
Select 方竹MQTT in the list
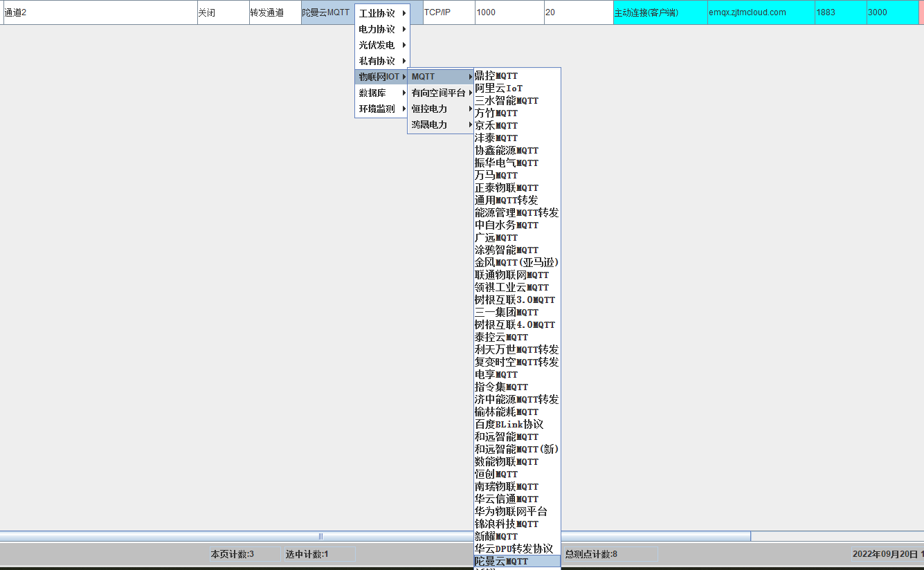pyautogui.click(x=517, y=113)
